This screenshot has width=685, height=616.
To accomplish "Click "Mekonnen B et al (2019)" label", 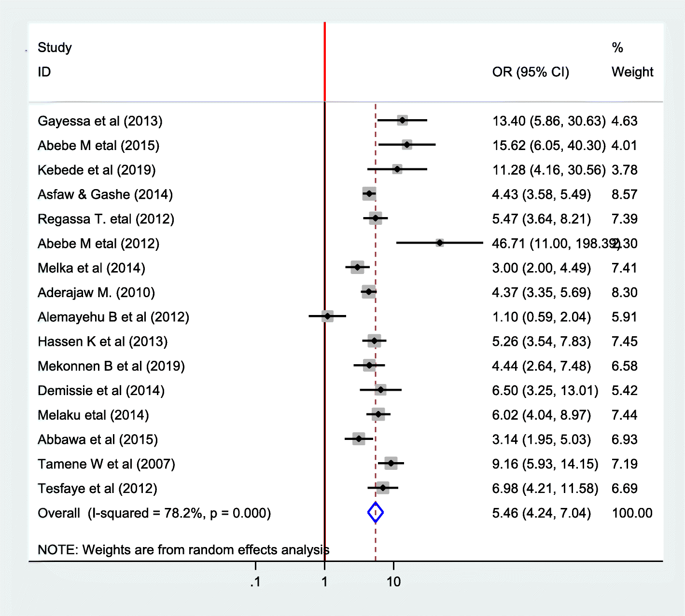I will tap(111, 366).
